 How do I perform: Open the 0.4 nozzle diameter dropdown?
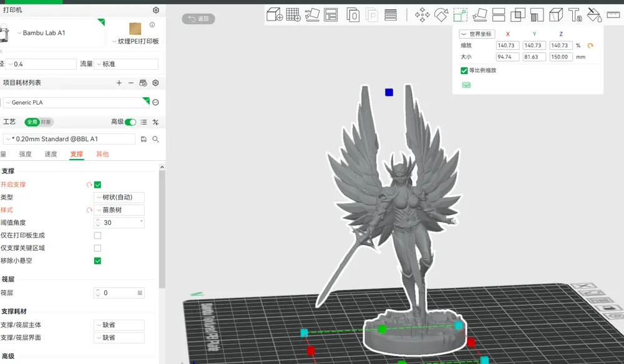41,64
